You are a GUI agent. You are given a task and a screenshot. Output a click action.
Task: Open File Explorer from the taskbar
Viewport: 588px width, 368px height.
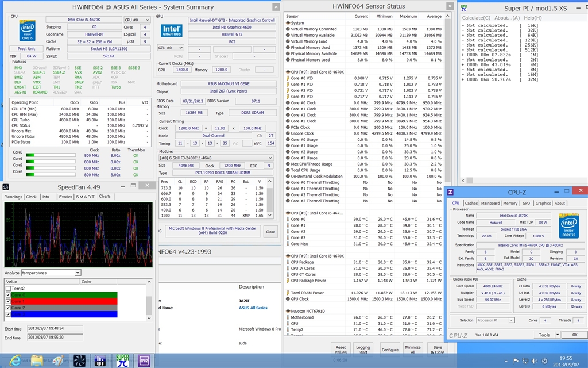37,360
